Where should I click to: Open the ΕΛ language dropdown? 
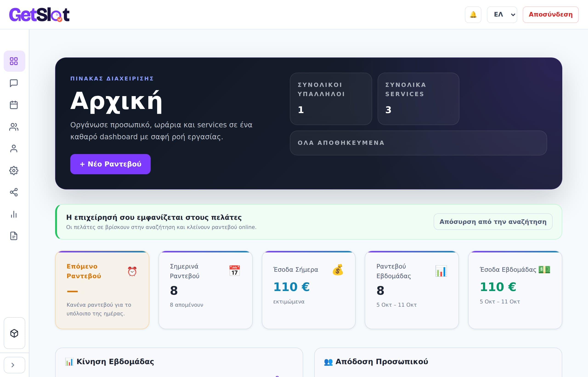(x=502, y=15)
